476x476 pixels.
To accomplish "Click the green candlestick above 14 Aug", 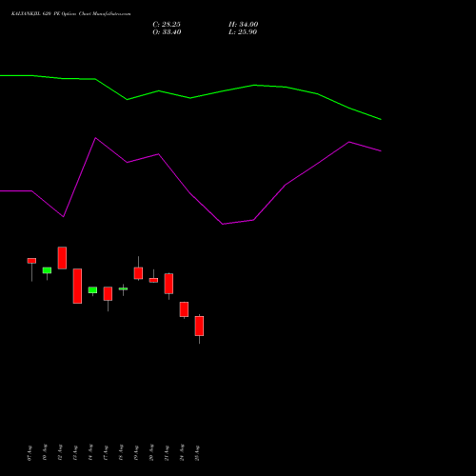I will [x=92, y=290].
